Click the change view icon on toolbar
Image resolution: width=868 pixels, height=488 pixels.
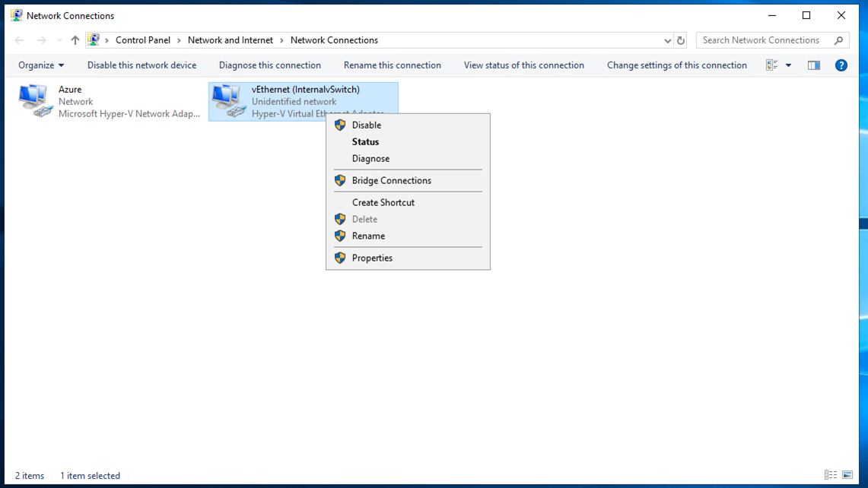[771, 65]
